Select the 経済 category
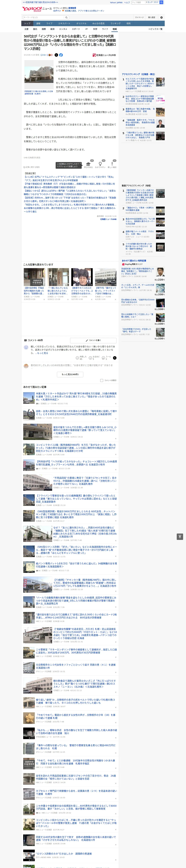This screenshot has height=868, width=186. (52, 29)
